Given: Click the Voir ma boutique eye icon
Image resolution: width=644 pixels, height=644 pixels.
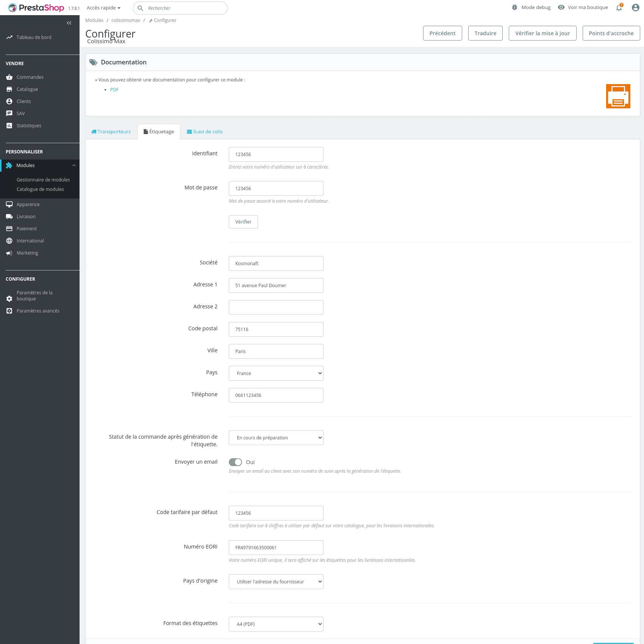Looking at the screenshot, I should [561, 8].
